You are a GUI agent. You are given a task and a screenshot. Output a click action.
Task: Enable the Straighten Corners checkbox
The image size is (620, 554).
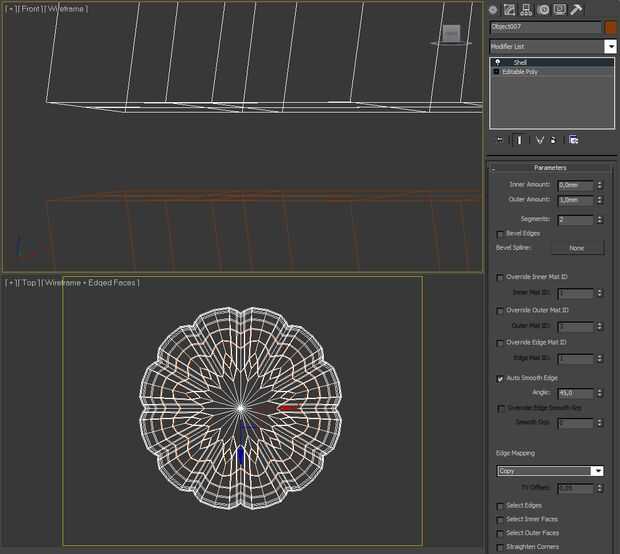(501, 547)
